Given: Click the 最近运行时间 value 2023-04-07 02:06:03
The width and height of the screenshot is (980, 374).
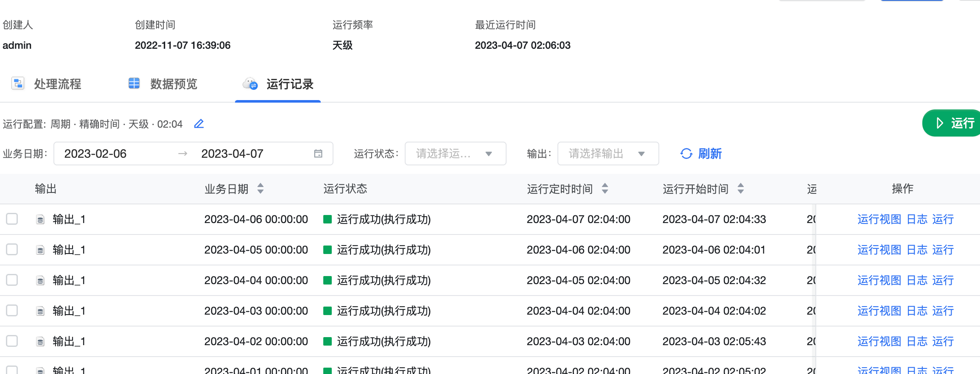Looking at the screenshot, I should (x=523, y=45).
